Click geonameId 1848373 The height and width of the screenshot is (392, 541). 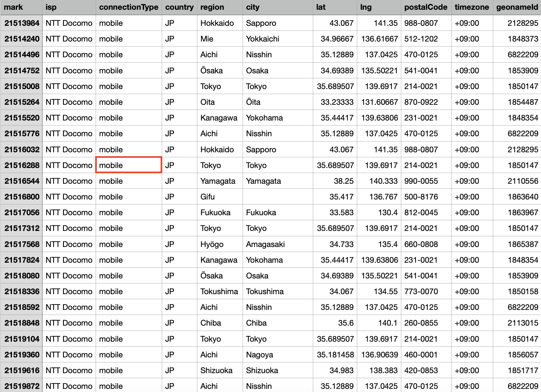point(517,39)
